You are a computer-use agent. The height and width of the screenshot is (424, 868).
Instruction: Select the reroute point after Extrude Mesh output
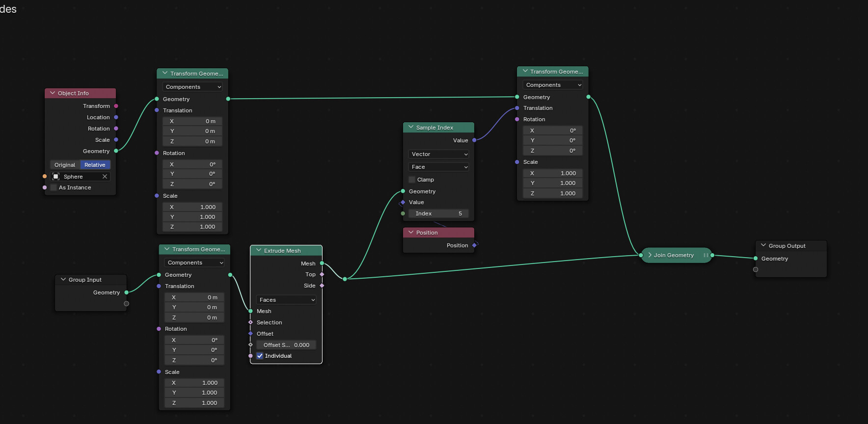[345, 279]
